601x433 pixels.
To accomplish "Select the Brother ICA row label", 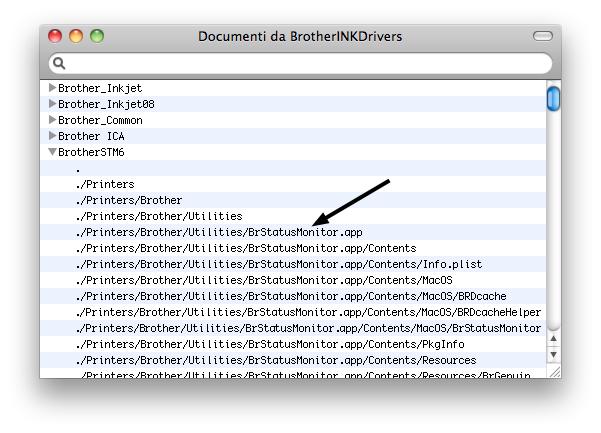I will 91,136.
